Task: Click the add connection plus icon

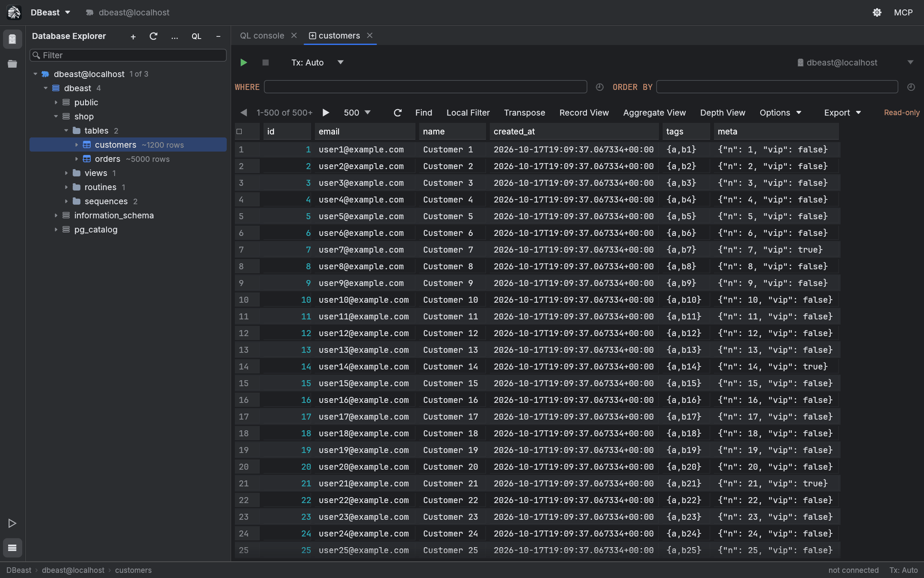Action: 133,37
